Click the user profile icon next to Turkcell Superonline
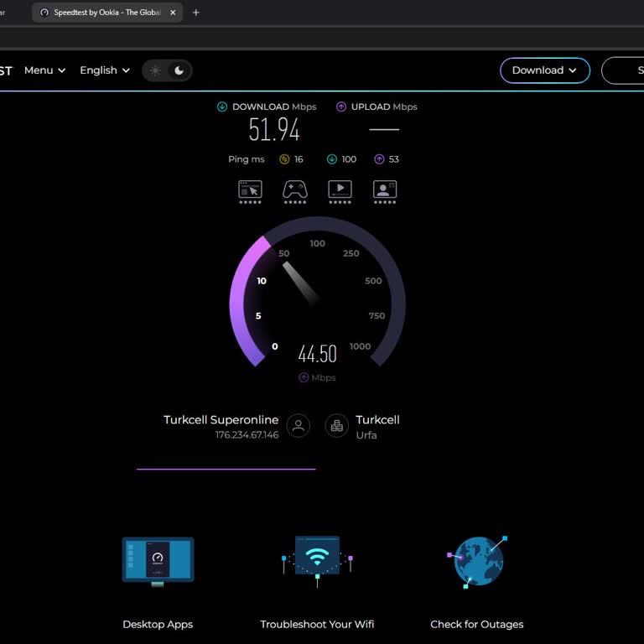 click(299, 425)
